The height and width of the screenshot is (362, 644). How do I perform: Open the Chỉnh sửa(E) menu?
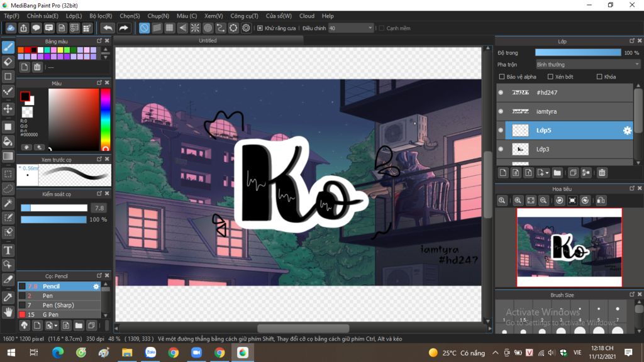[x=43, y=16]
